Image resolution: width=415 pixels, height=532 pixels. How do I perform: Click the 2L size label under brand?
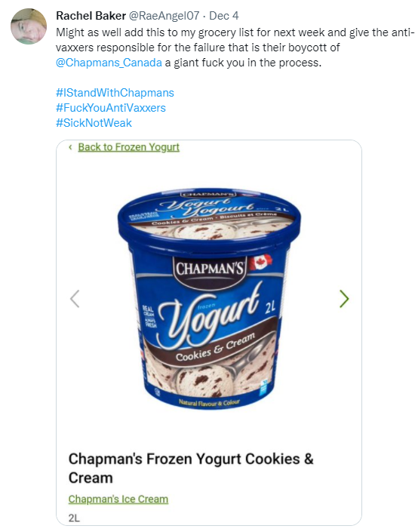pos(74,518)
